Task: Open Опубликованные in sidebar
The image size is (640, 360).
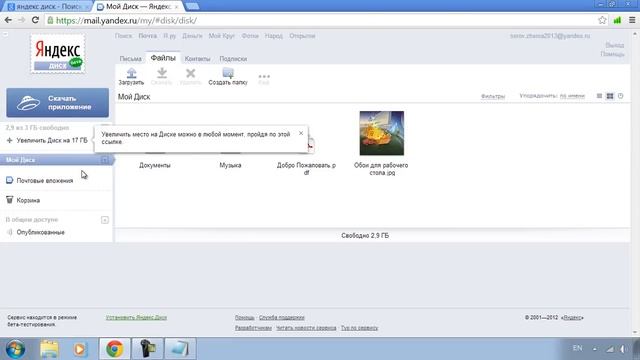Action: [x=40, y=232]
